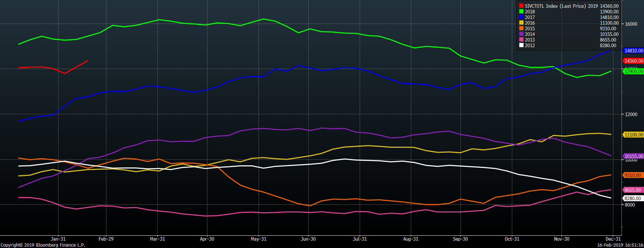Select the blue 2017 legend swatch
Screen dimensions: 644x248
(x=521, y=17)
